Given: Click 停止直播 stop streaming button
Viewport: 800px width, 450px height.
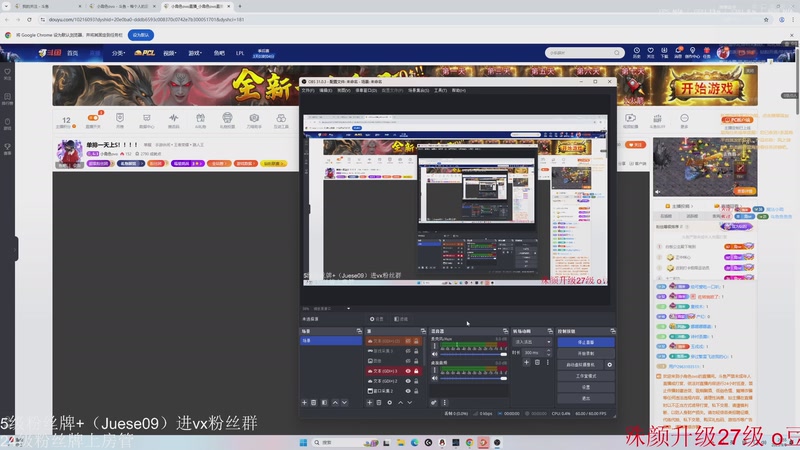Looking at the screenshot, I should (586, 342).
